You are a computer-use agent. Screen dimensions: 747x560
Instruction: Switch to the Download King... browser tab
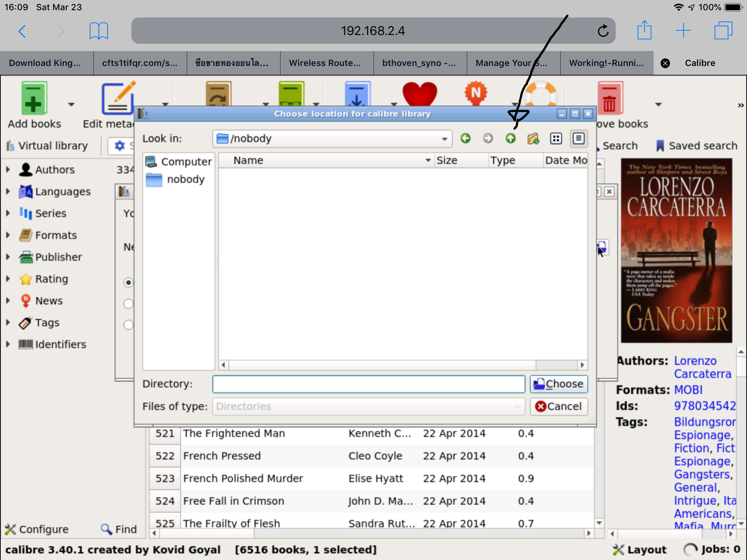[x=45, y=63]
